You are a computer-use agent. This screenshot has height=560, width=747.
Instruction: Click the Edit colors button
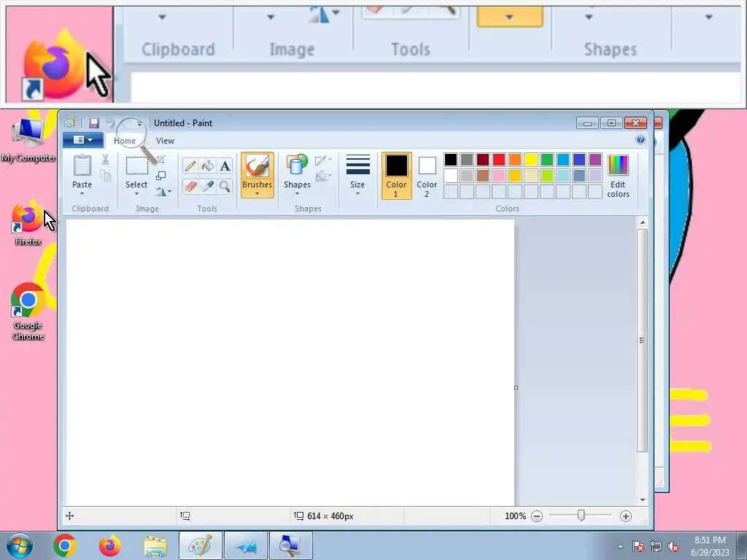[x=618, y=176]
